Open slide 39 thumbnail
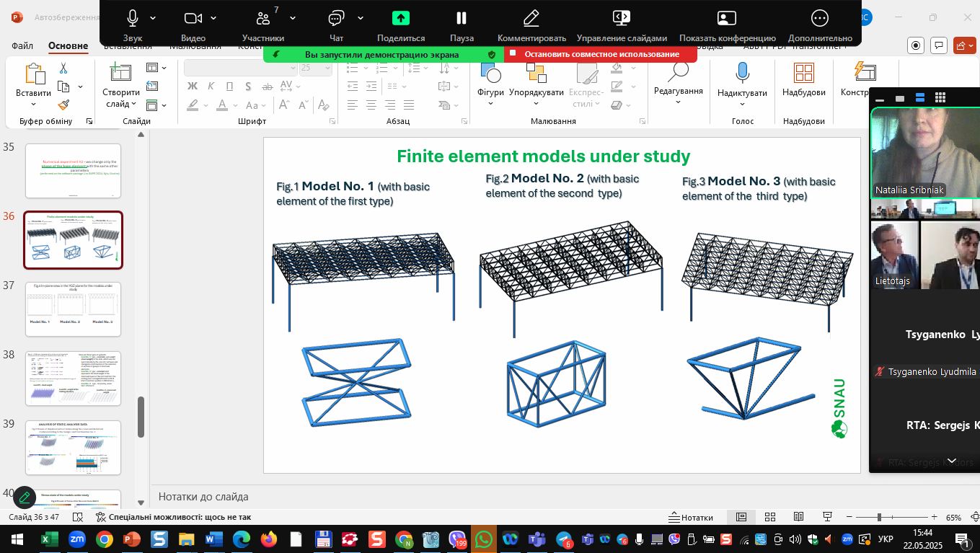 click(x=74, y=448)
